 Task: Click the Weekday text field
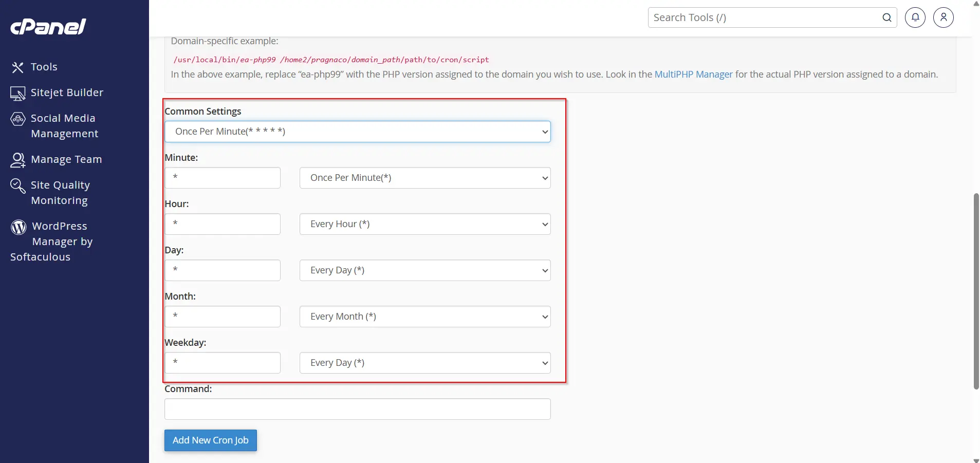click(223, 363)
